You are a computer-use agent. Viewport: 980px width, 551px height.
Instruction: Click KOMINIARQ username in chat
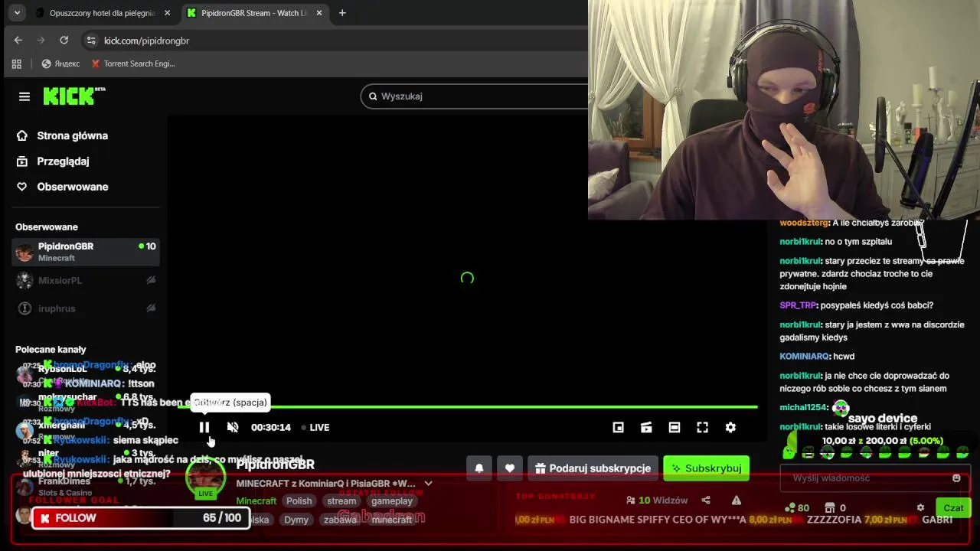click(805, 357)
